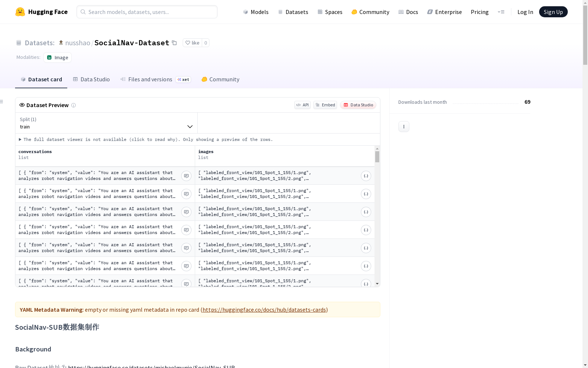Open the nusshao profile link
Image resolution: width=588 pixels, height=368 pixels.
click(x=78, y=43)
